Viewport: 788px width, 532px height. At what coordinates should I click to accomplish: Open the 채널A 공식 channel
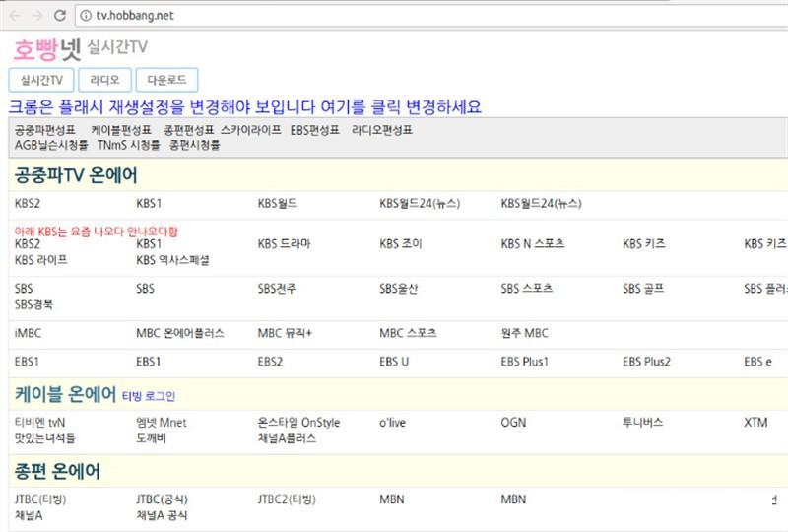162,515
